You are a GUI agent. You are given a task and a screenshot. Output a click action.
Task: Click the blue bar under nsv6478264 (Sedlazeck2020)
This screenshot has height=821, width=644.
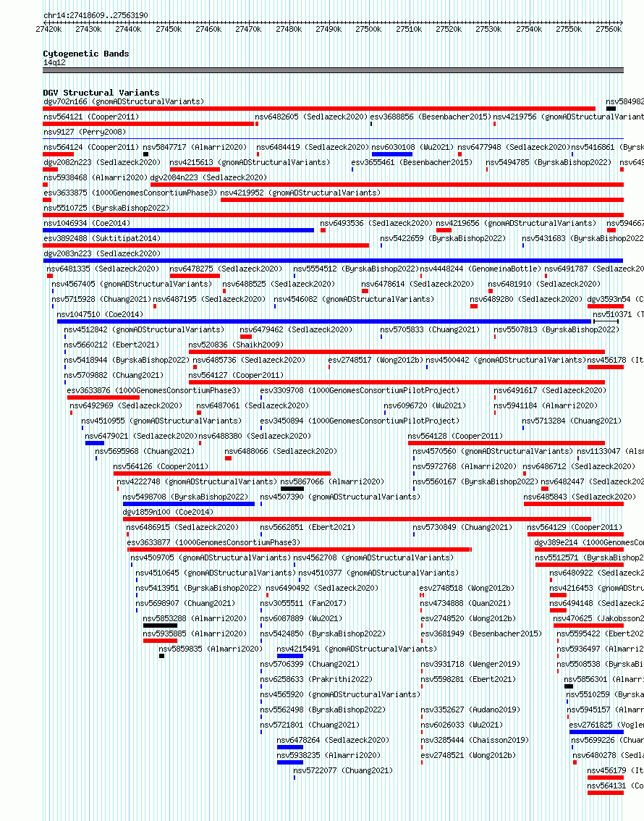[x=290, y=746]
